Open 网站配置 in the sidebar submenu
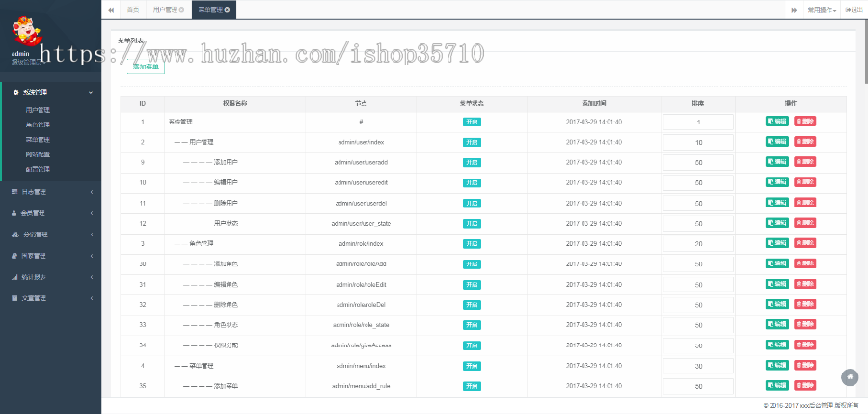868x414 pixels. pyautogui.click(x=38, y=154)
